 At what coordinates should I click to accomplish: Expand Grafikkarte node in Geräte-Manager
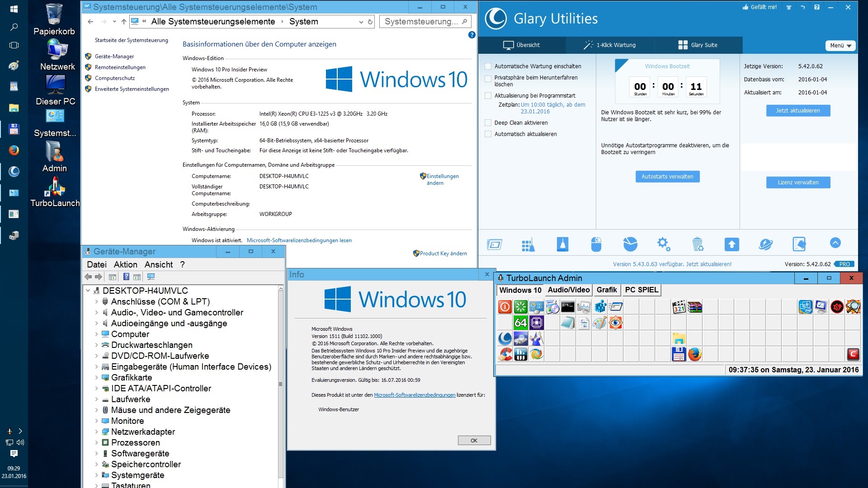tap(96, 378)
